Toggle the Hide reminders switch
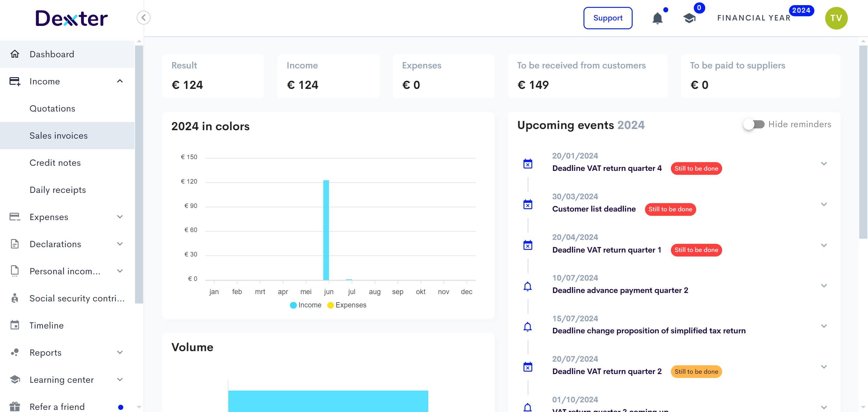Image resolution: width=868 pixels, height=412 pixels. [754, 124]
